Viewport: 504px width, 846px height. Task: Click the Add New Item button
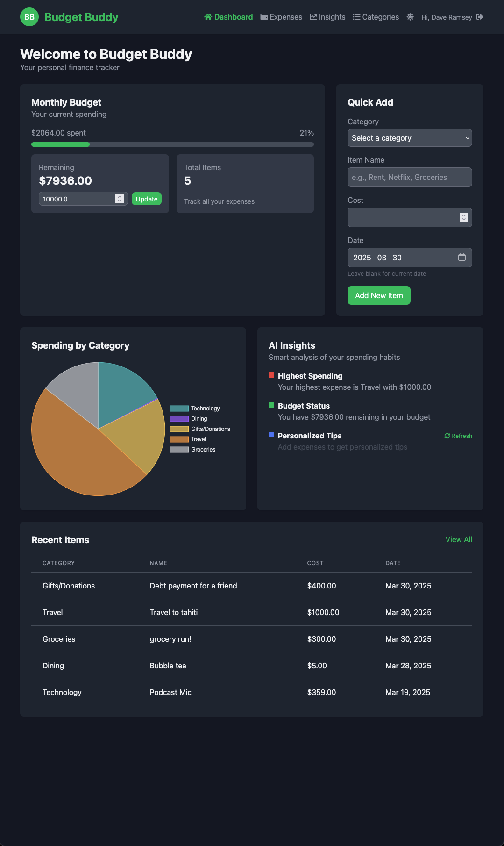(x=379, y=295)
